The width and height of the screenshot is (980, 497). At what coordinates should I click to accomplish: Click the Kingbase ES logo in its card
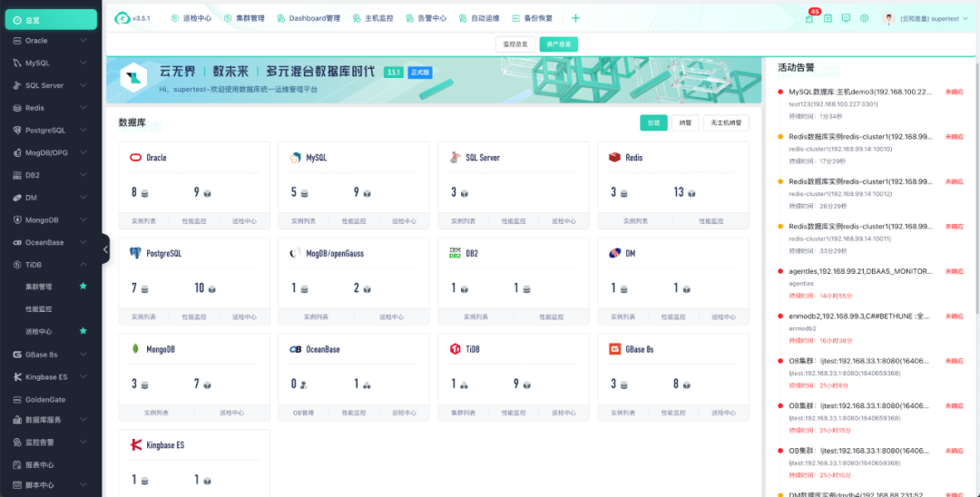(135, 444)
